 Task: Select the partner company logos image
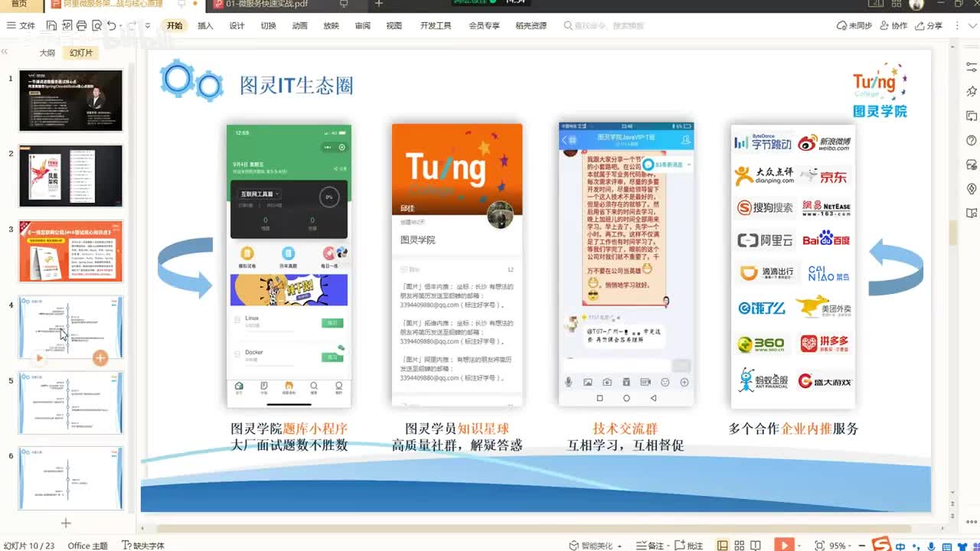click(x=793, y=266)
